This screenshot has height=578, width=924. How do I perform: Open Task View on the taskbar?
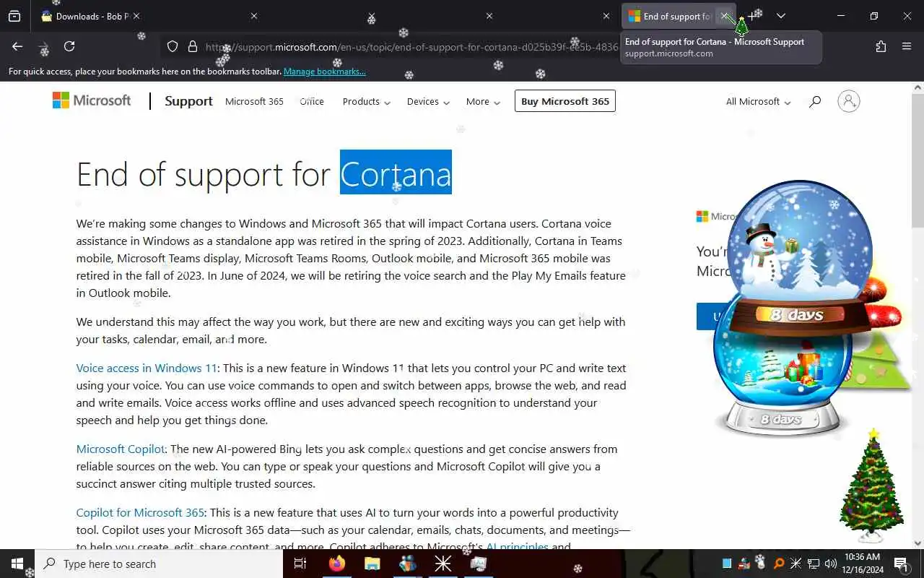[300, 564]
